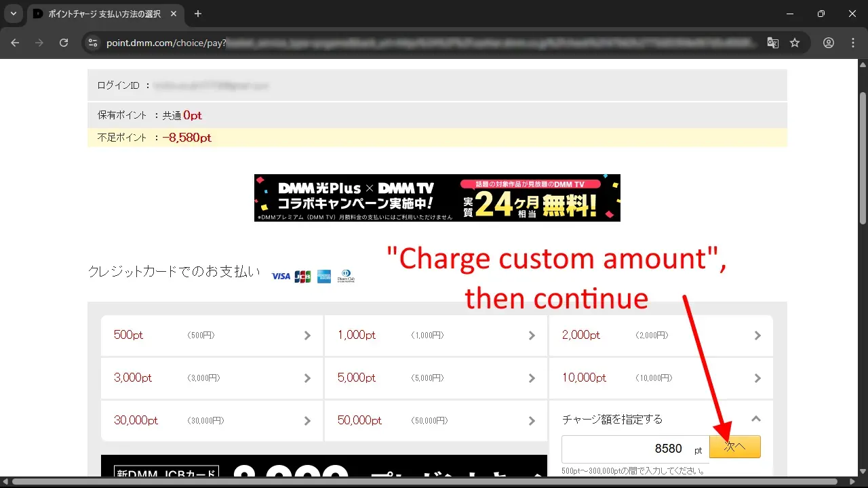Select the 30,000pt charge option
This screenshot has width=868, height=488.
point(212,420)
